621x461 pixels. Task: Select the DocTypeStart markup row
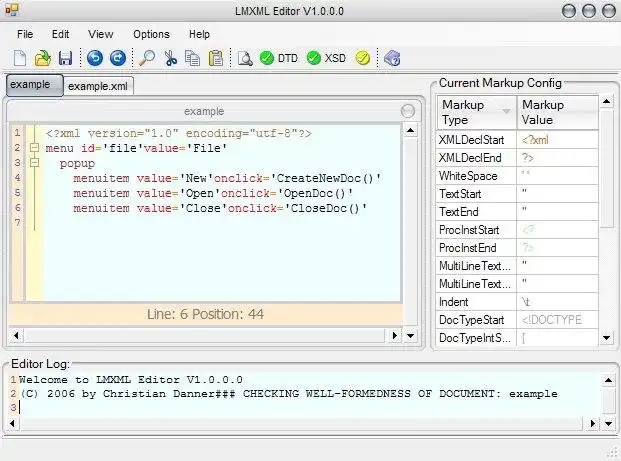[517, 320]
